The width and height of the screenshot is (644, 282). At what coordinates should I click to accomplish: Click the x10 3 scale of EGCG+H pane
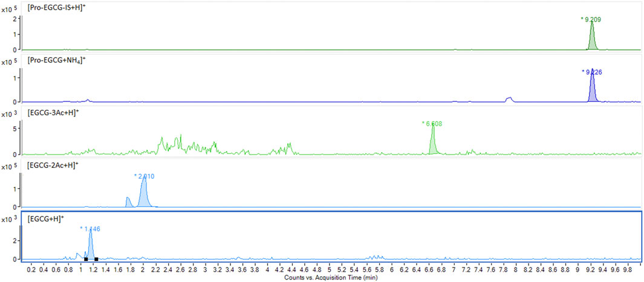(x=10, y=219)
